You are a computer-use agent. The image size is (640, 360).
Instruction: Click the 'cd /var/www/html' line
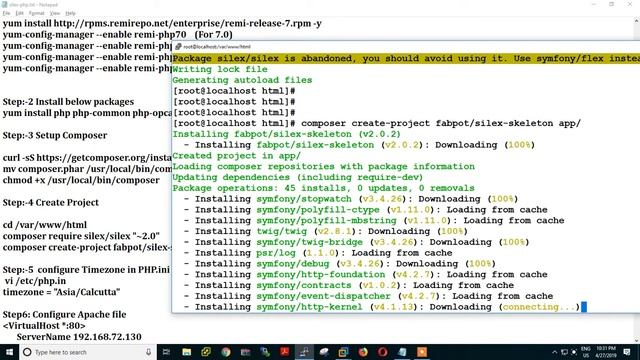[44, 225]
